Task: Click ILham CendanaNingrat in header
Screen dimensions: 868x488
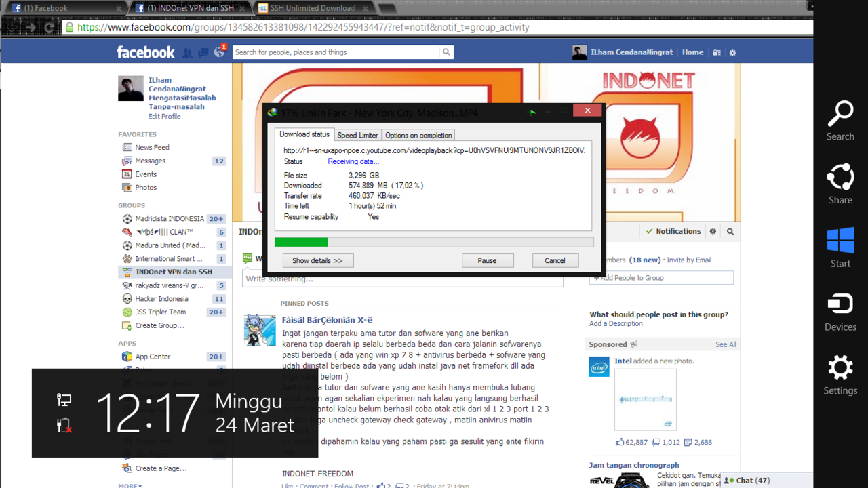Action: coord(631,52)
